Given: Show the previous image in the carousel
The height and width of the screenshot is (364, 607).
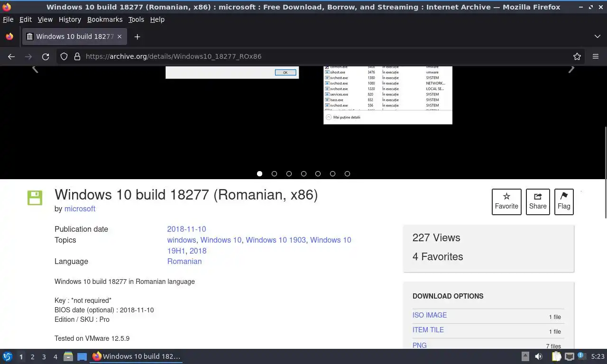Looking at the screenshot, I should coord(35,69).
